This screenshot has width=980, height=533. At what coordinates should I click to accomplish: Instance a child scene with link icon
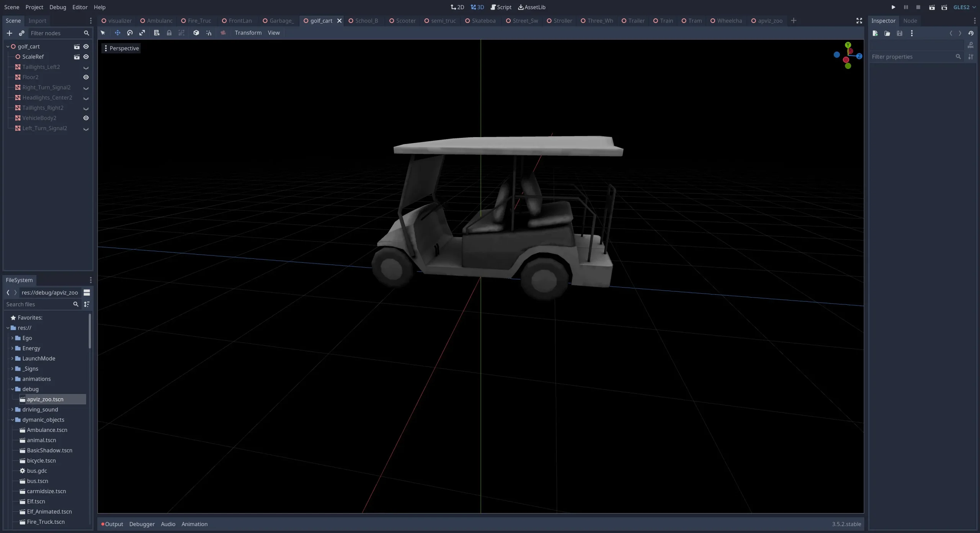(21, 33)
